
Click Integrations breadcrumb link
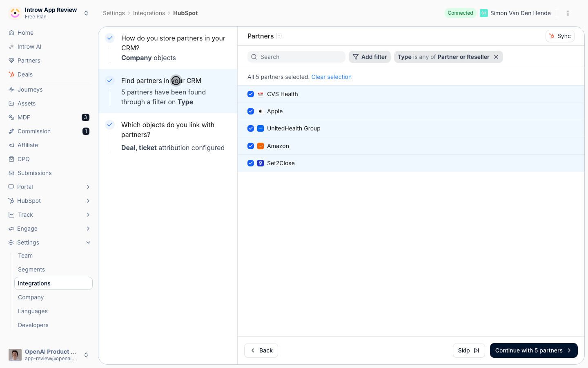149,13
